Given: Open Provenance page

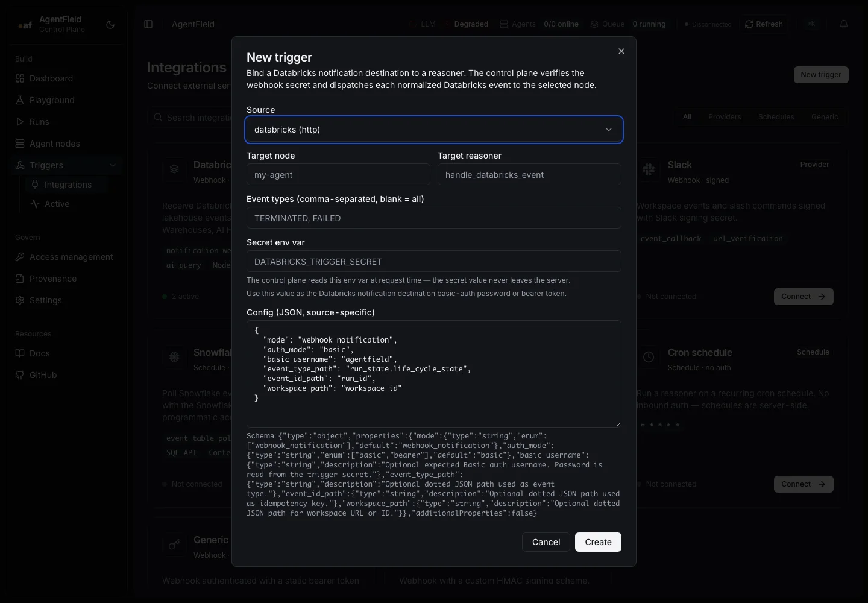Looking at the screenshot, I should (53, 279).
